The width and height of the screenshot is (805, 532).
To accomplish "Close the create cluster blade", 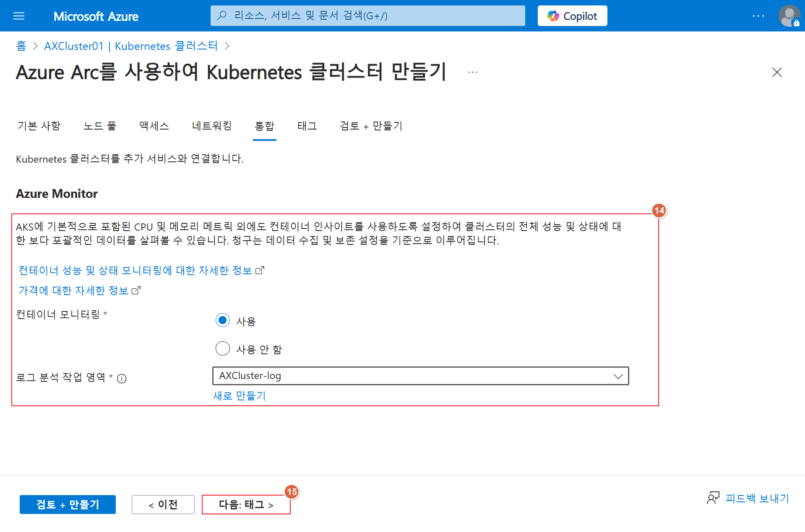I will click(x=776, y=72).
